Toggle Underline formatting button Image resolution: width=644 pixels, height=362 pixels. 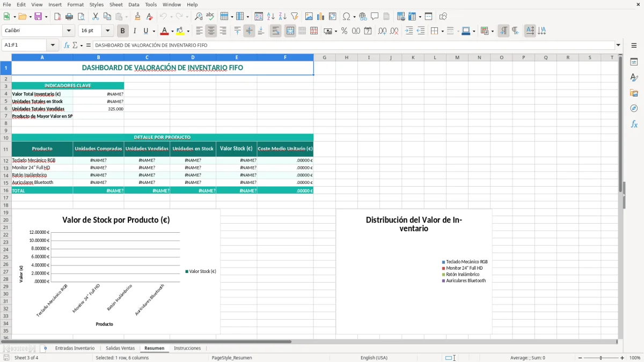pos(145,31)
